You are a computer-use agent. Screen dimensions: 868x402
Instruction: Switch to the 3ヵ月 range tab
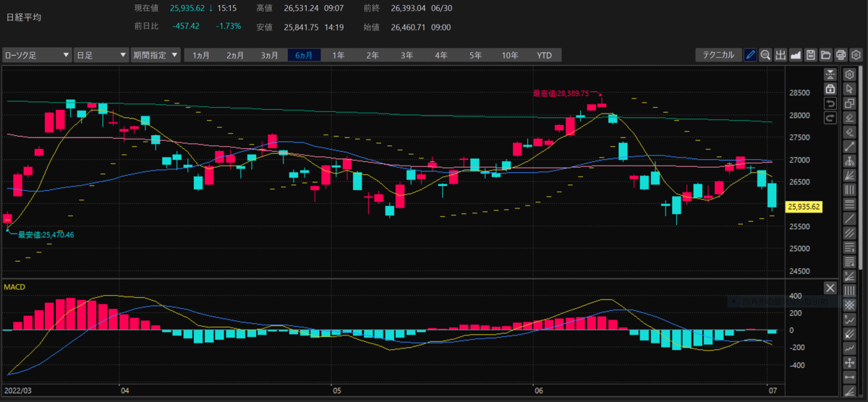(x=270, y=55)
